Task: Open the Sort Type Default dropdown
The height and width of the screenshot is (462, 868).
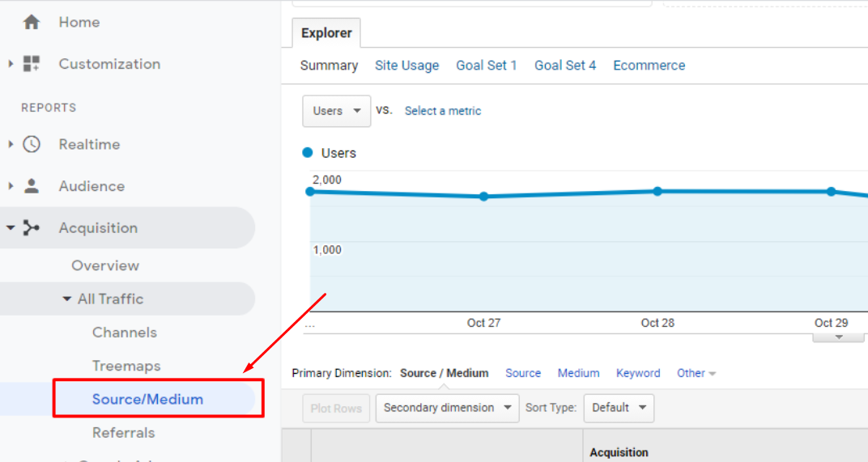Action: [x=619, y=409]
